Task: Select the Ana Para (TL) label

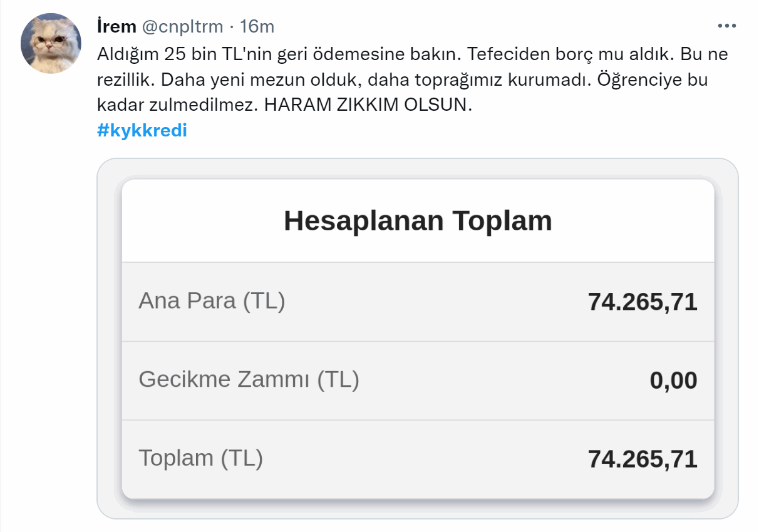Action: [x=212, y=301]
